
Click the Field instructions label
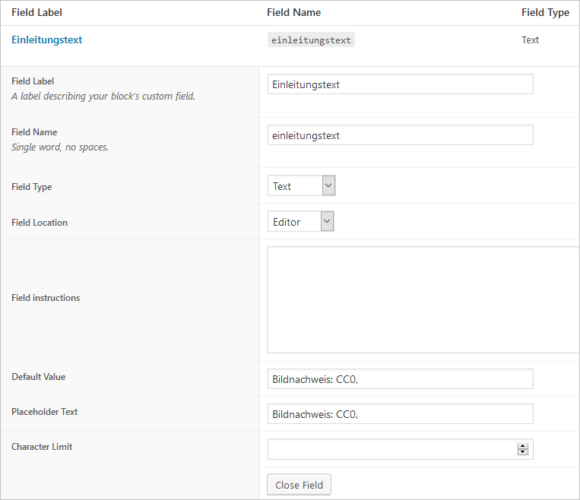pos(45,298)
